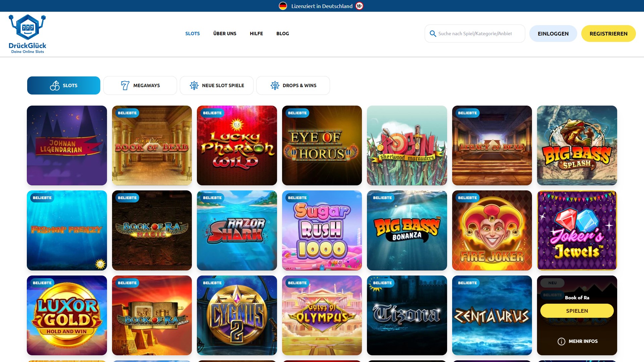This screenshot has width=644, height=362.
Task: Open the Gates of Olympus game
Action: pyautogui.click(x=322, y=315)
